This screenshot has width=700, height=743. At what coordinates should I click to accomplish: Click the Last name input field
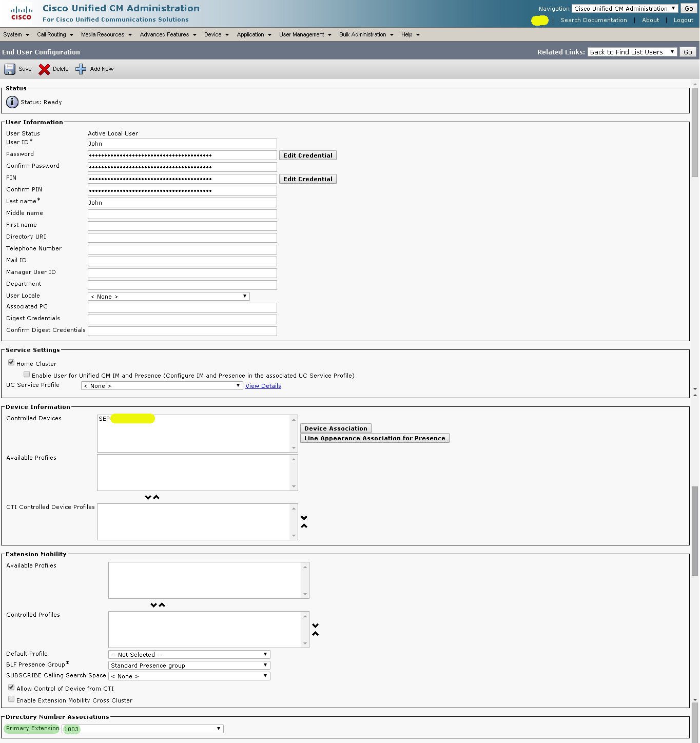182,203
